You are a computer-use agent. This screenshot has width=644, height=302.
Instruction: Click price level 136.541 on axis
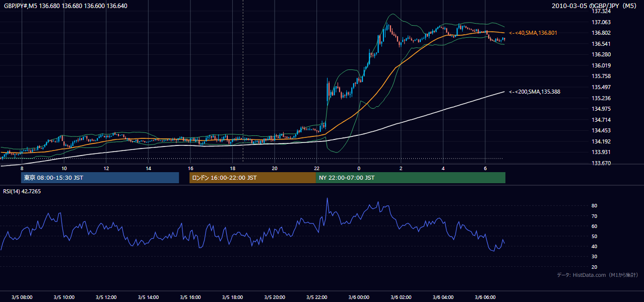(x=601, y=44)
